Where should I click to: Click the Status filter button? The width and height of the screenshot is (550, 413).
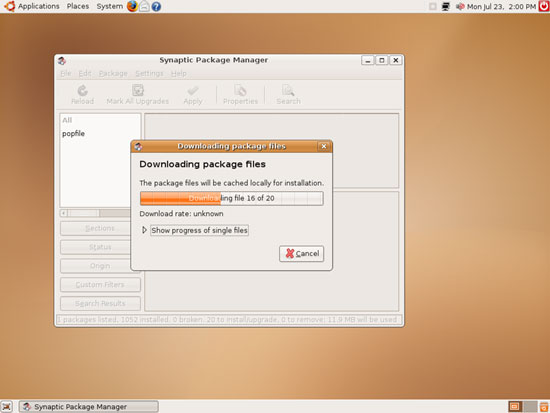(100, 247)
